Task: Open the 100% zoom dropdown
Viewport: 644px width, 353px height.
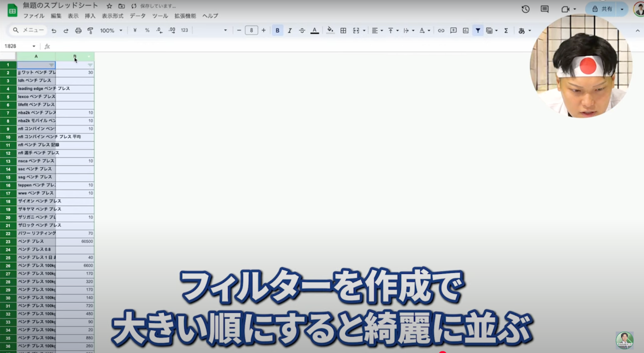Action: coord(111,31)
